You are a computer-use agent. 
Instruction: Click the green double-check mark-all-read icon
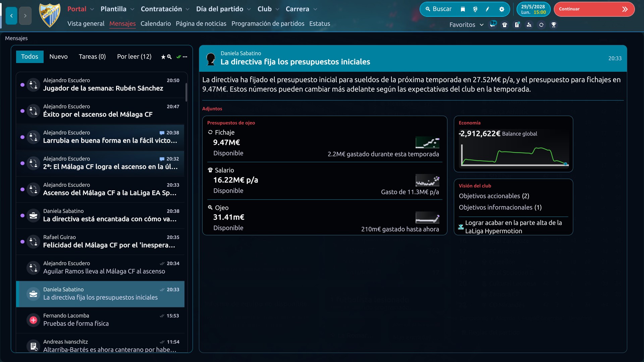pyautogui.click(x=179, y=57)
